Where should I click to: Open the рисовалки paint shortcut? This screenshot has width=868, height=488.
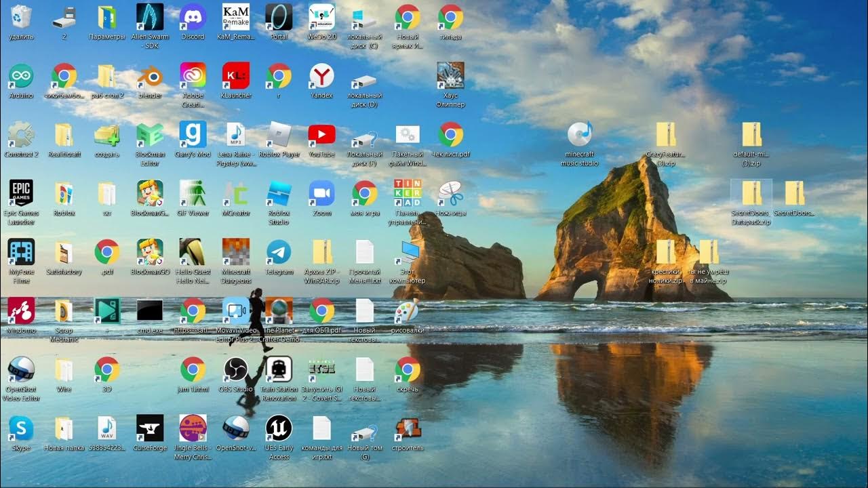[x=407, y=310]
